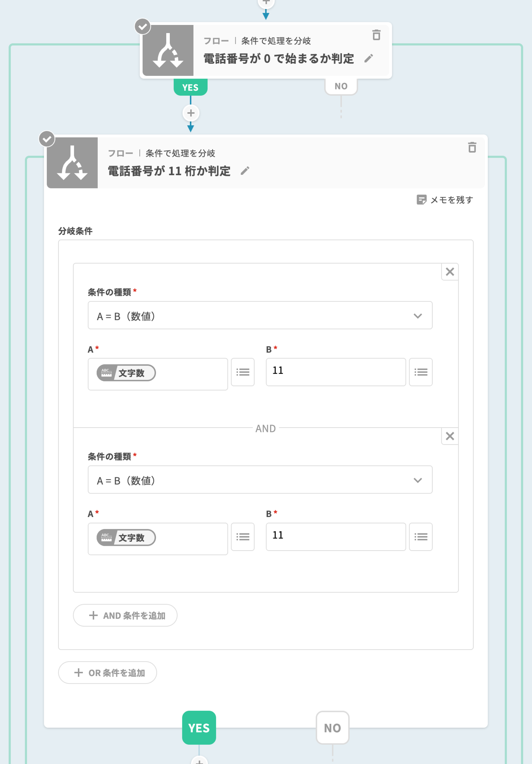Open variable list for first B field

tap(421, 372)
